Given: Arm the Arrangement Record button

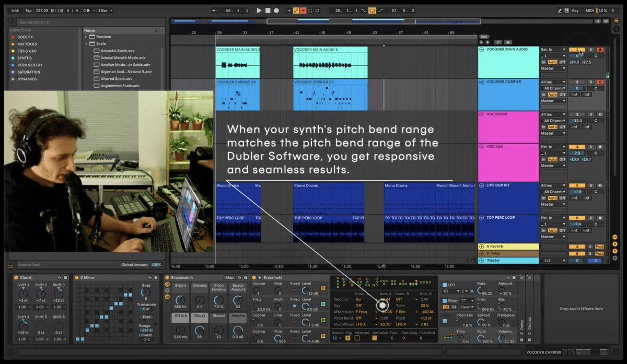Looking at the screenshot, I should (x=276, y=10).
